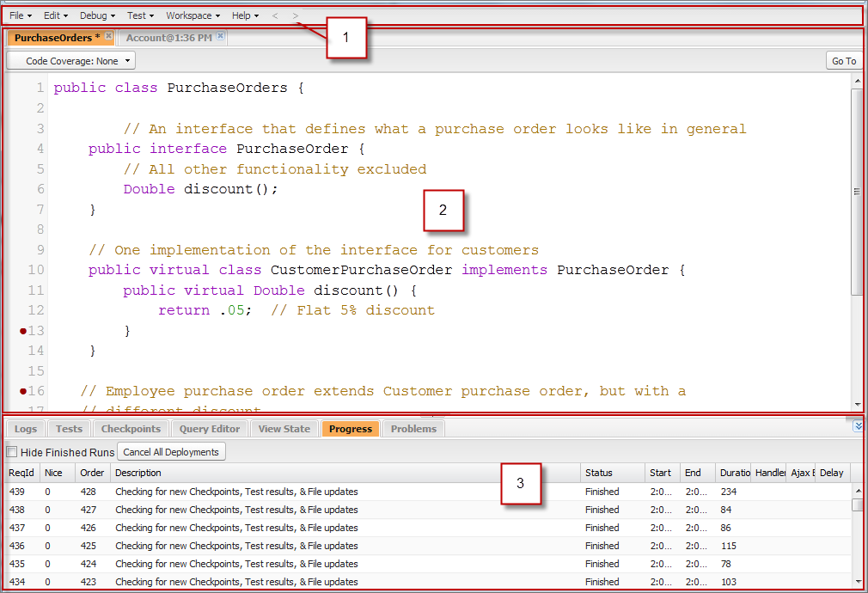Select the run row with ReqId 439
The height and width of the screenshot is (593, 868).
[344, 491]
